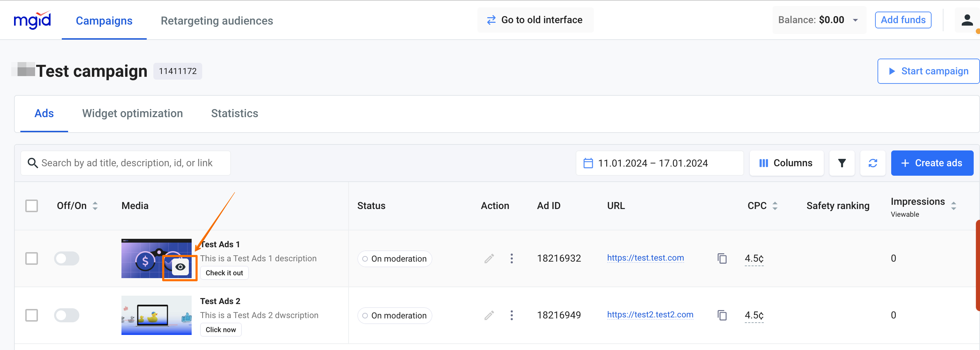Copy URL of Test Ads 2
This screenshot has height=350, width=980.
tap(722, 315)
